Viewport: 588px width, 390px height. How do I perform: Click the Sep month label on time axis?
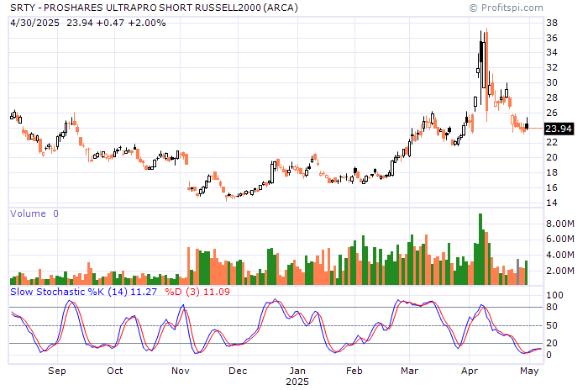pyautogui.click(x=57, y=371)
